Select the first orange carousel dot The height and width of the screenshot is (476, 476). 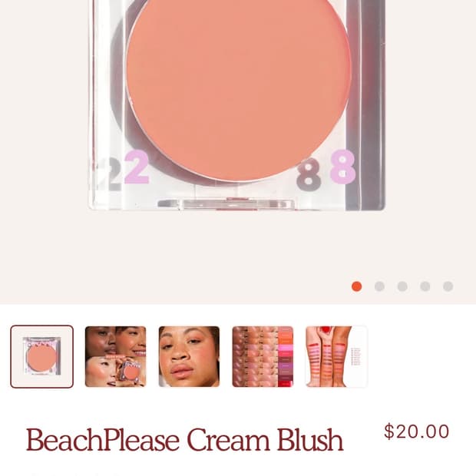(x=357, y=286)
